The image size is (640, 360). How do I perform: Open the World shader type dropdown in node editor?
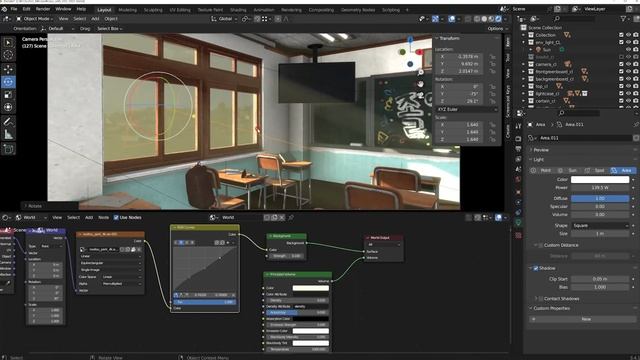(30, 218)
